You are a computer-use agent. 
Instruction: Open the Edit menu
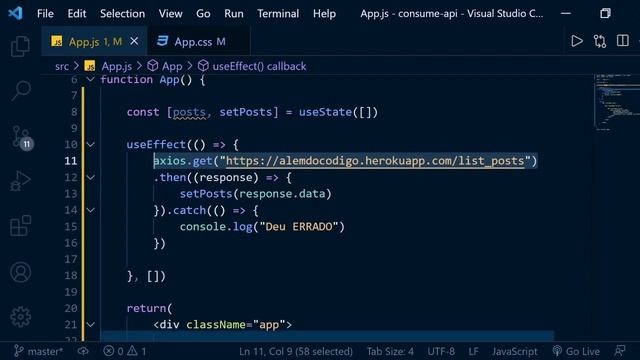click(77, 13)
